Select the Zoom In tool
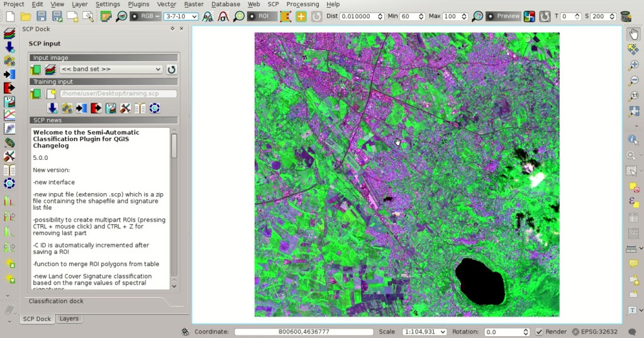This screenshot has height=338, width=644. pos(634,65)
